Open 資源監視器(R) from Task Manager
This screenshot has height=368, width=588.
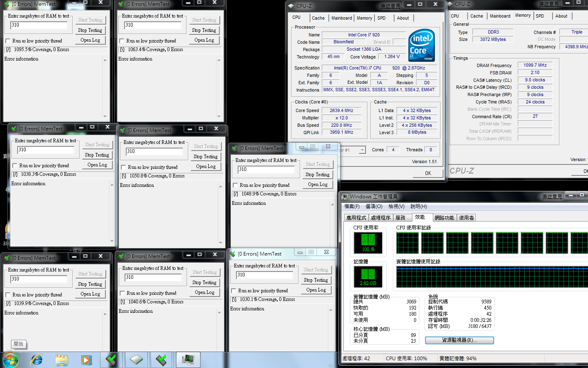pyautogui.click(x=459, y=340)
